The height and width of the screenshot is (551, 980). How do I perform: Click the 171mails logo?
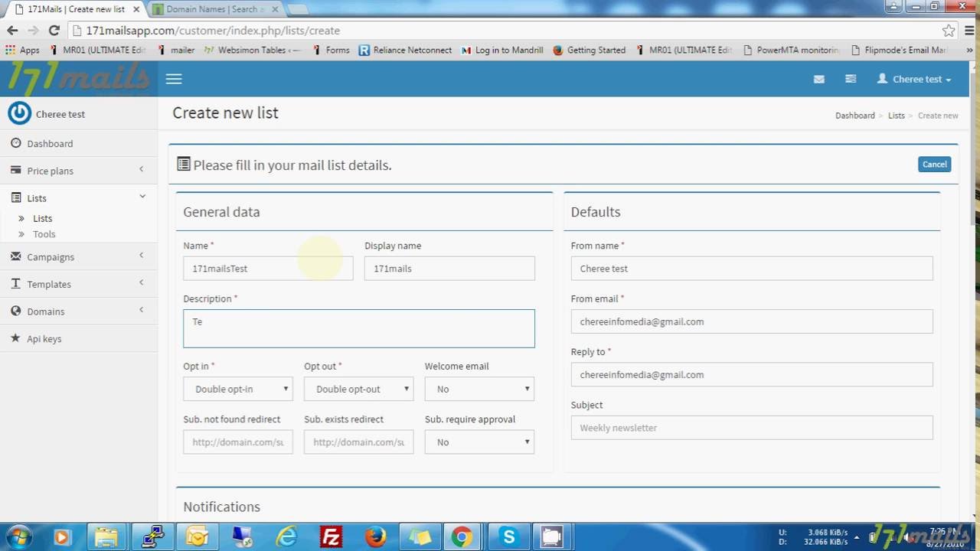tap(79, 77)
